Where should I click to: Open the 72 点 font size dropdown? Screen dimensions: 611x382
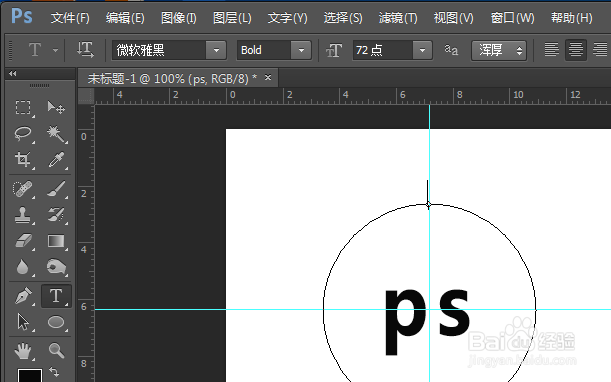422,50
